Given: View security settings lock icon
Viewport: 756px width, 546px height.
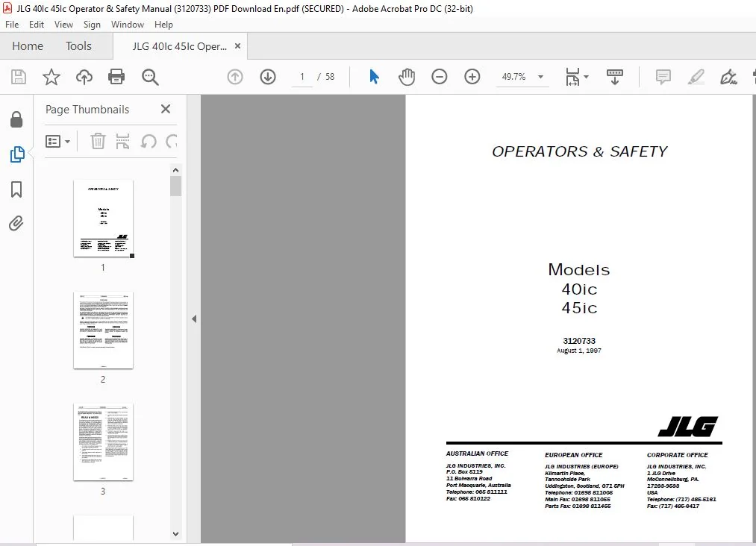Looking at the screenshot, I should (16, 119).
